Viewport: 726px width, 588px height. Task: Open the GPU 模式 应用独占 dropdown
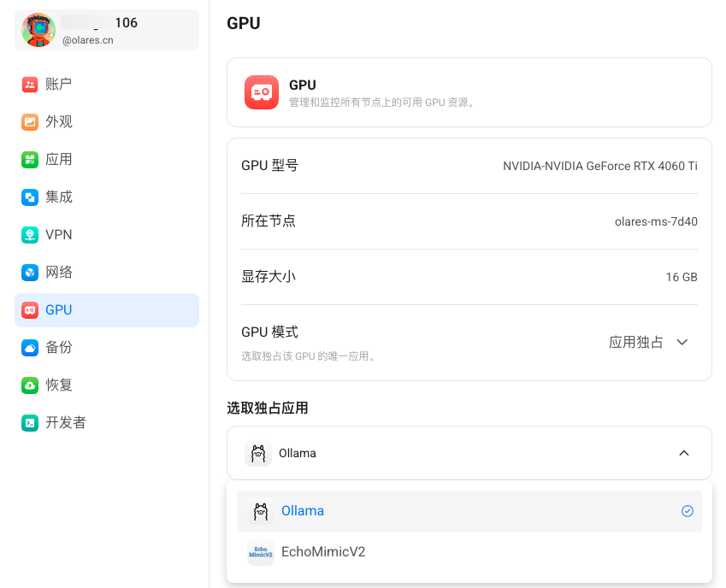(648, 342)
